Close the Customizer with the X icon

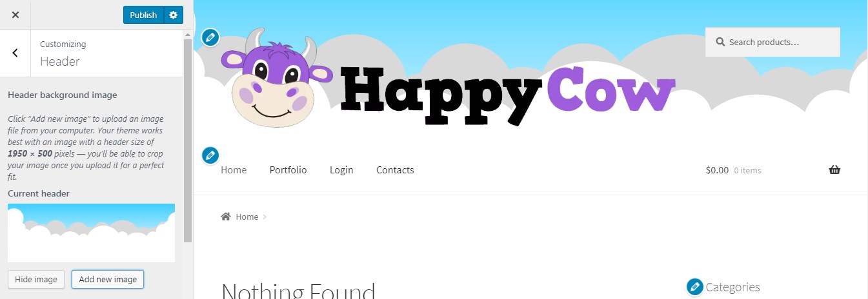click(x=15, y=14)
